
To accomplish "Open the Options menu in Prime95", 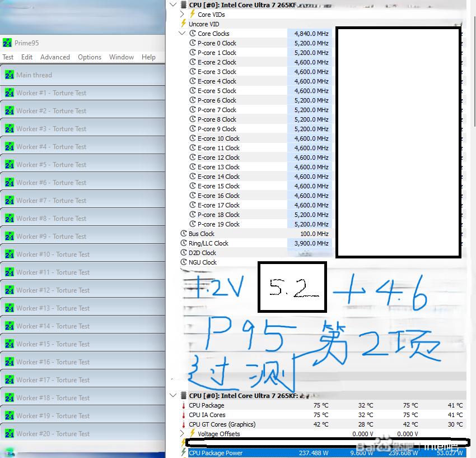I will pyautogui.click(x=90, y=57).
